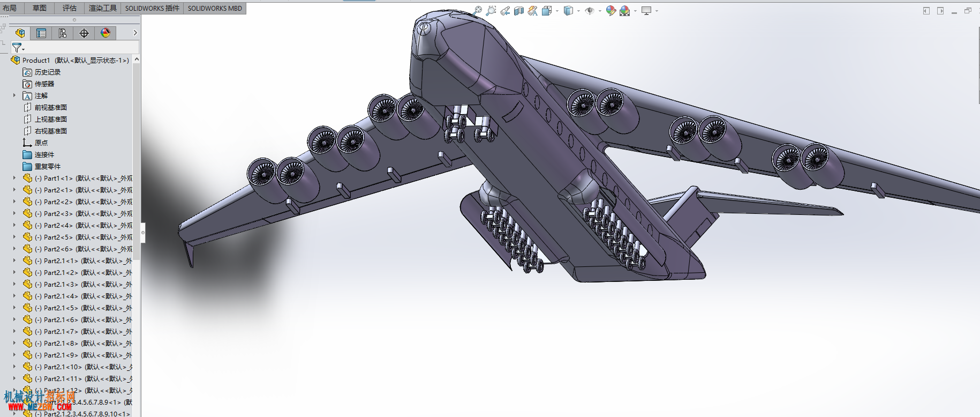The image size is (980, 417).
Task: Collapse the left panel arrow icon
Action: tap(926, 11)
